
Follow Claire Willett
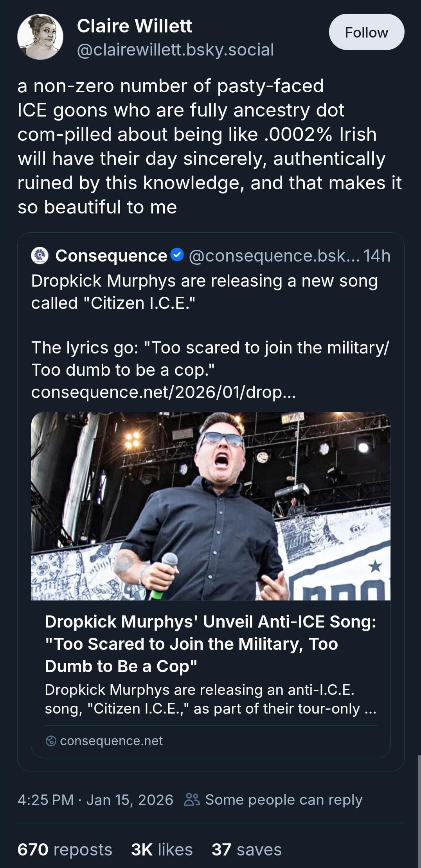366,32
